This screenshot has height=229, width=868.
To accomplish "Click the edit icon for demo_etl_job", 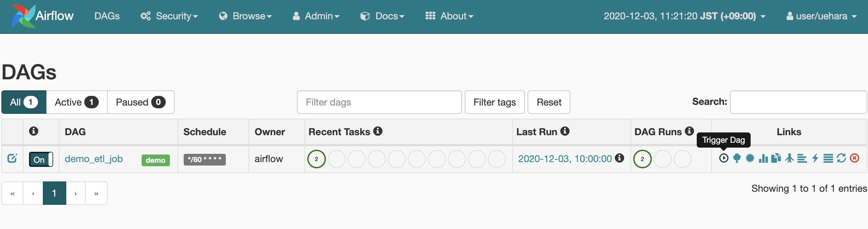I will click(12, 158).
